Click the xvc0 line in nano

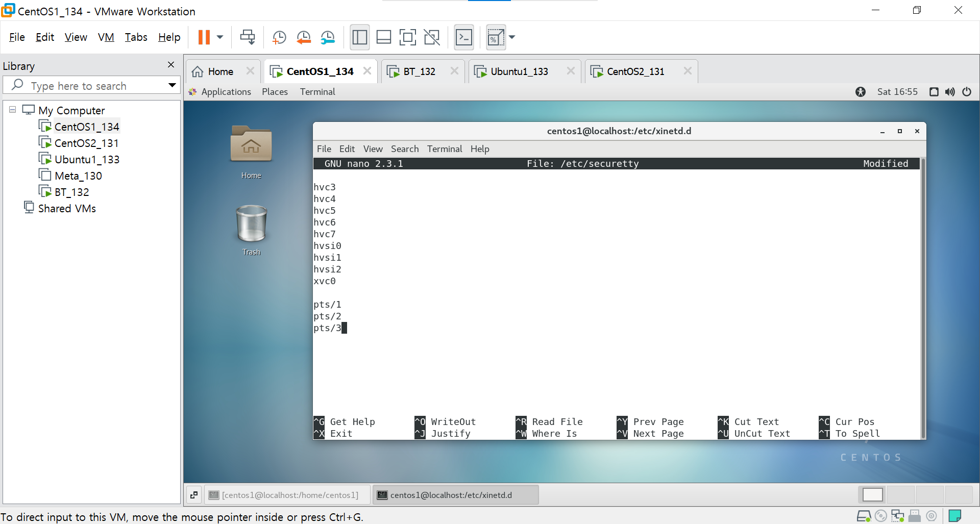[325, 281]
